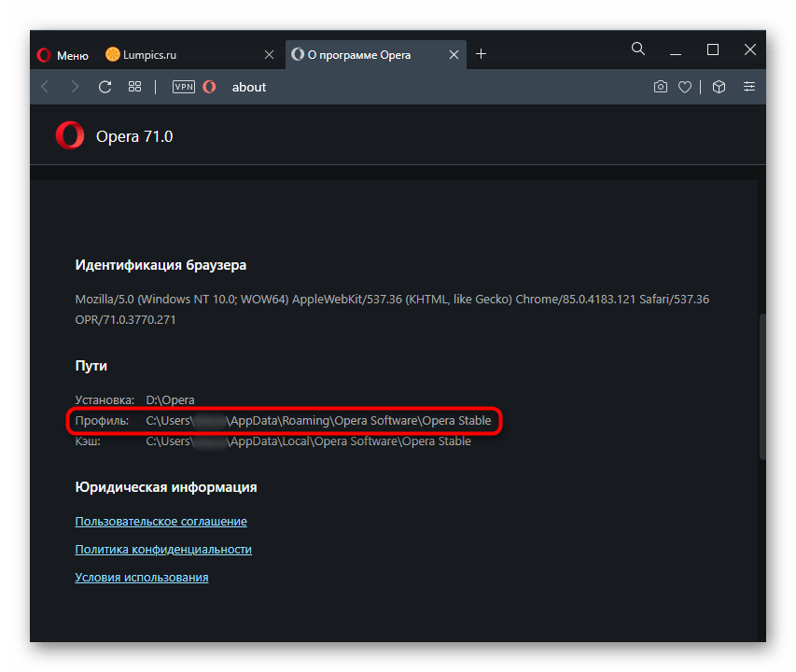This screenshot has width=796, height=672.
Task: Open the Пользовательское соглашение link
Action: tap(161, 521)
